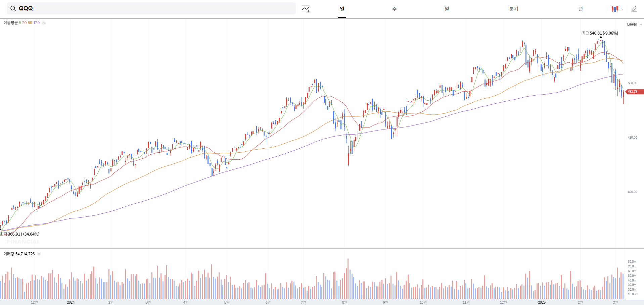The width and height of the screenshot is (644, 305).
Task: Activate the pencil drawing tool
Action: click(x=634, y=9)
